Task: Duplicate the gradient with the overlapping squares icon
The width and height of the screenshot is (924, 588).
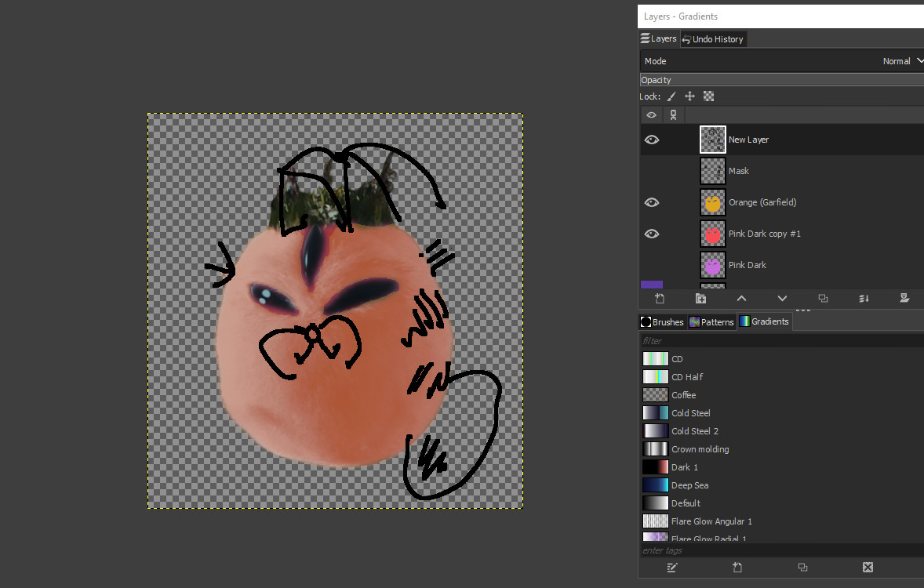Action: point(802,568)
